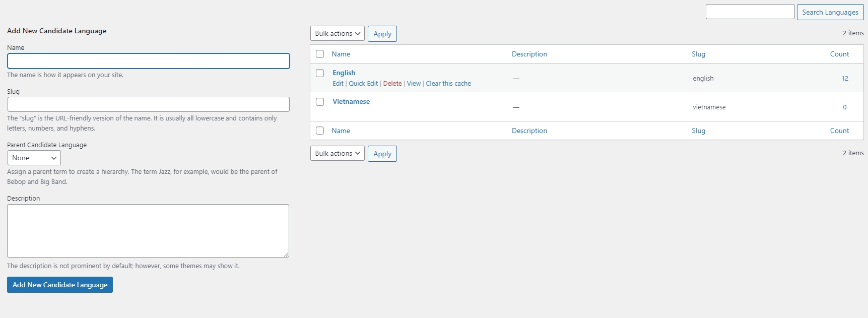The height and width of the screenshot is (318, 868).
Task: Sort the table by Slug header
Action: click(x=698, y=54)
